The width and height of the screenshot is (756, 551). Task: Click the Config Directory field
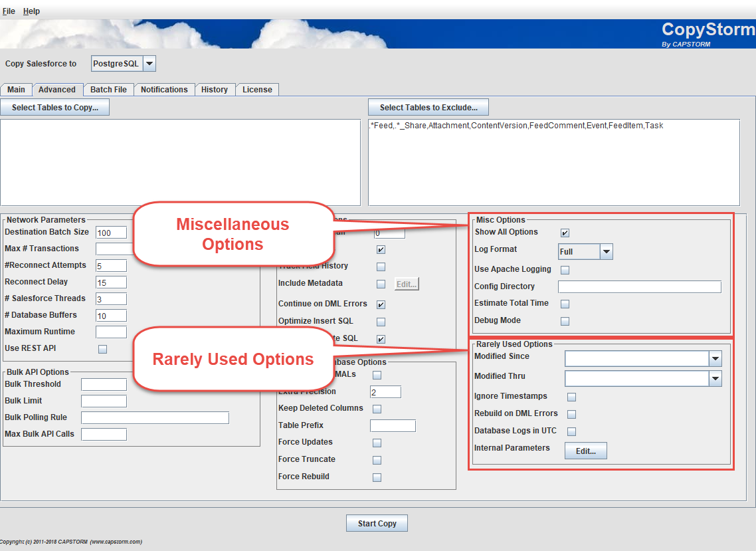pos(640,286)
